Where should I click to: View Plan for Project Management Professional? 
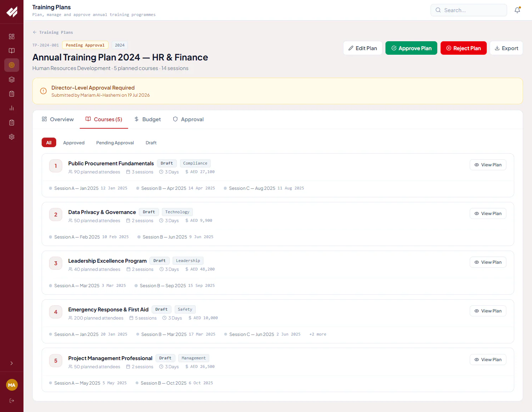point(488,359)
